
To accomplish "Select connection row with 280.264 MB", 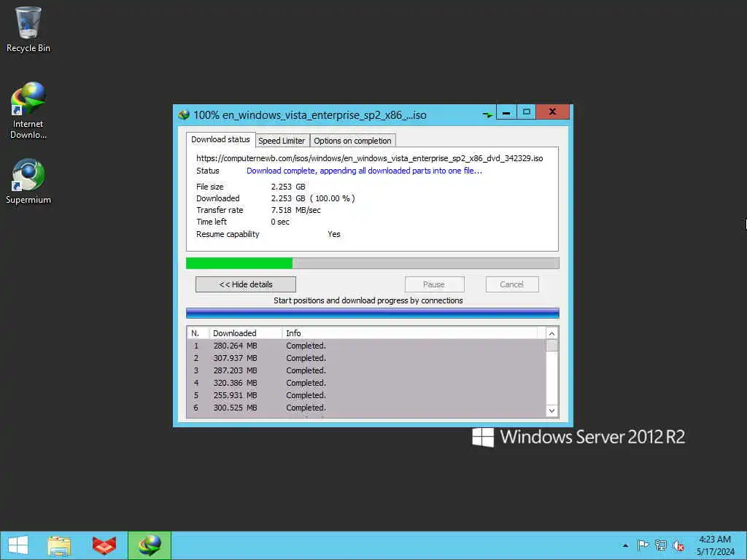I will tap(367, 346).
